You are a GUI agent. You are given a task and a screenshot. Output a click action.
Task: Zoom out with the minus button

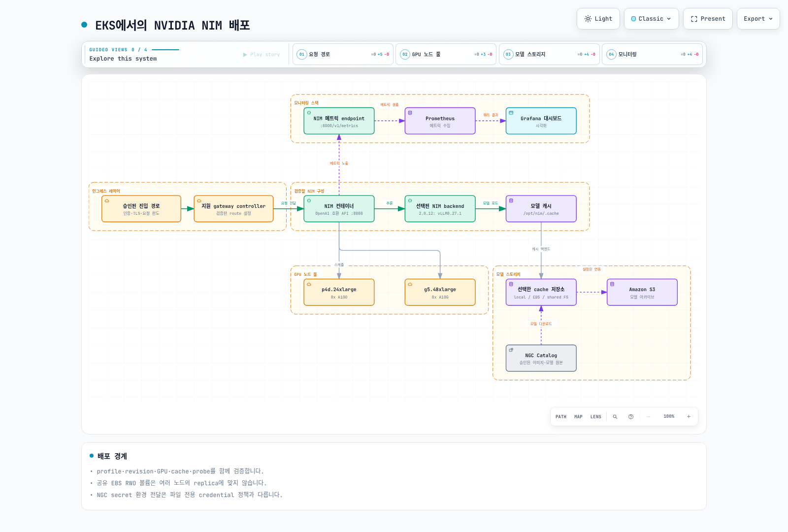pos(649,417)
